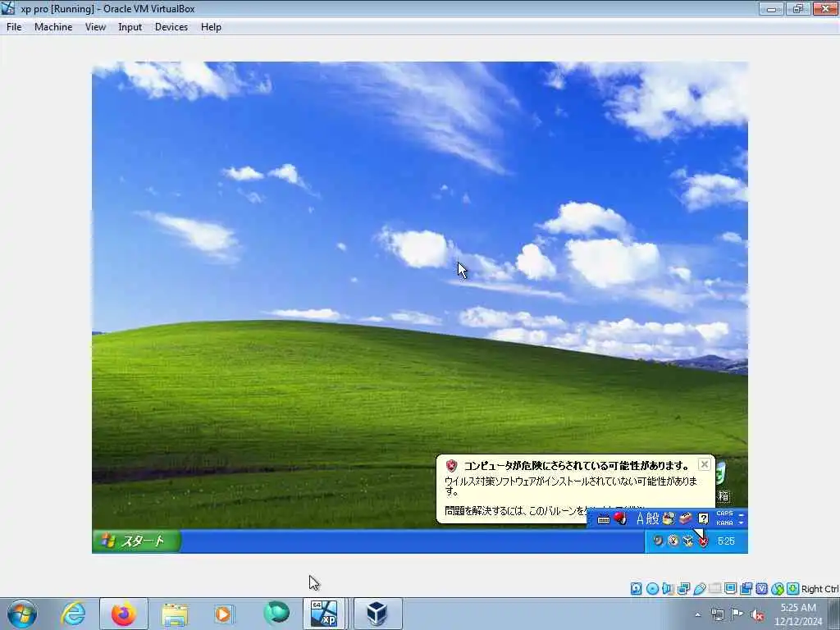
Task: Click the optical disc indicator in status bar
Action: pos(652,589)
